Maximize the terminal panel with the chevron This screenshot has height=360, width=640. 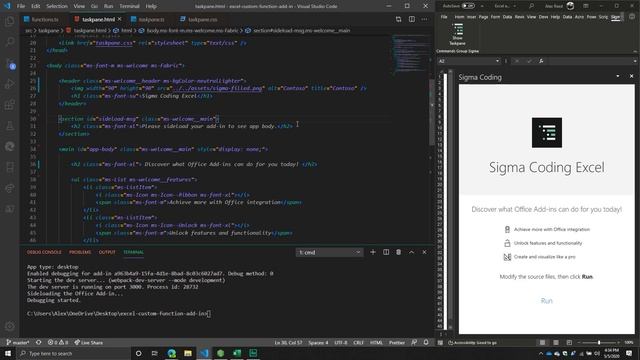click(x=411, y=252)
